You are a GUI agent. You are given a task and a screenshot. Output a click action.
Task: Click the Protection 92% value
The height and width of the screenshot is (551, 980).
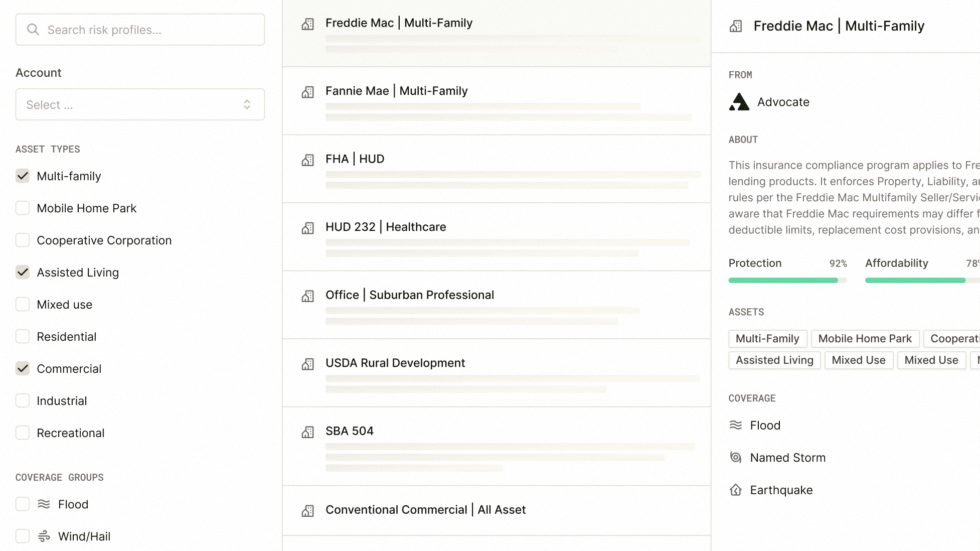838,263
